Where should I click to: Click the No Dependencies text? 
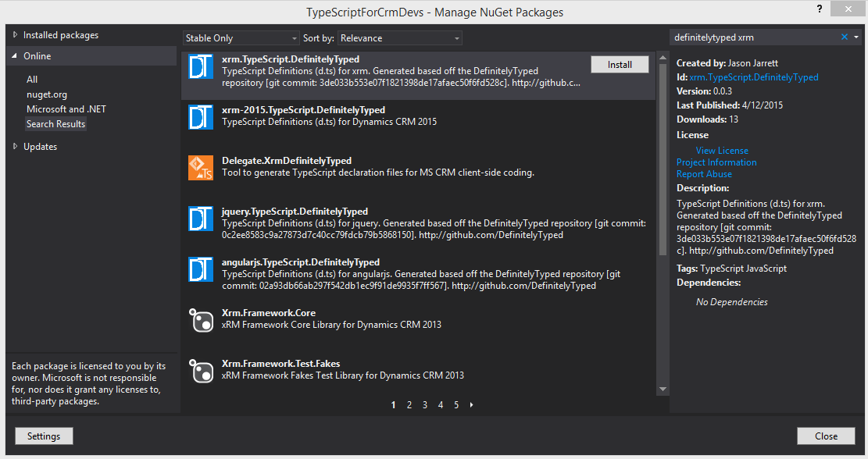pos(732,302)
